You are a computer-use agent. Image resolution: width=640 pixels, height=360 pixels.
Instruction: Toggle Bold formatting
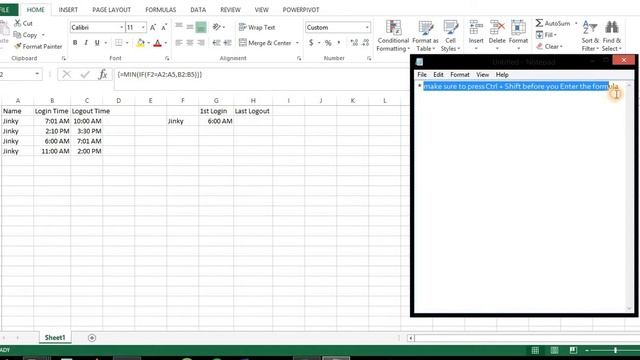pos(75,42)
